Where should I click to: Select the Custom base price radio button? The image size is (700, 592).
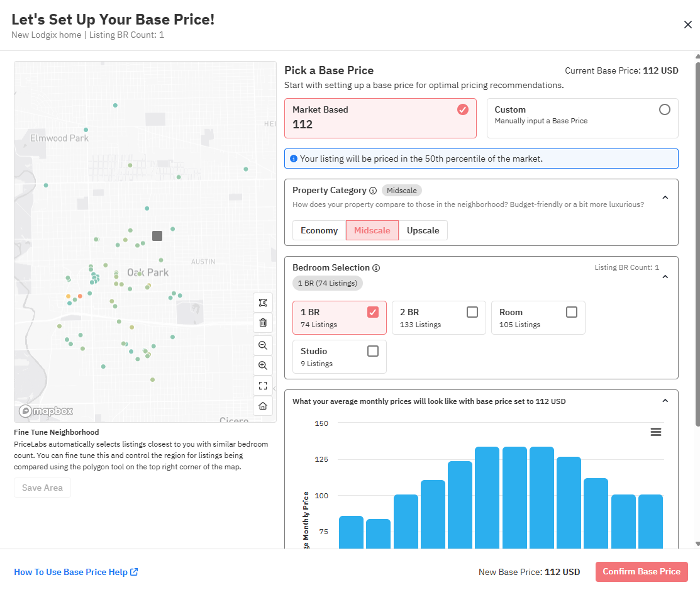pos(665,109)
